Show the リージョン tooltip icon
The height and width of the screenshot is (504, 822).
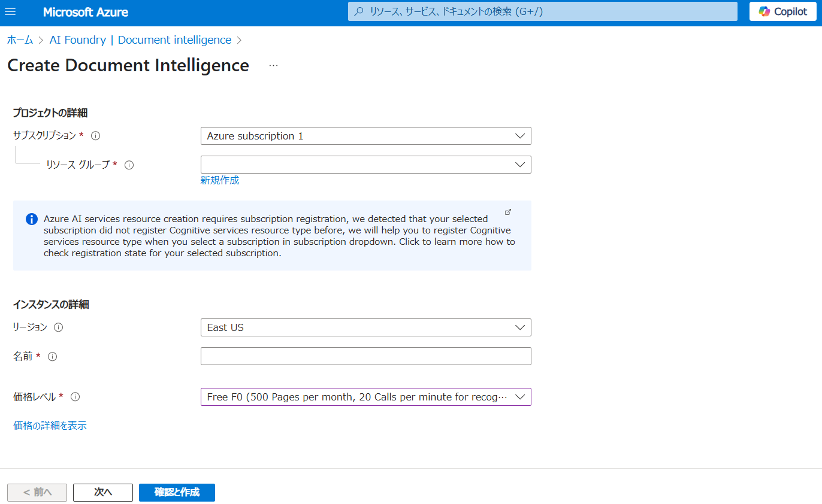[x=58, y=327]
